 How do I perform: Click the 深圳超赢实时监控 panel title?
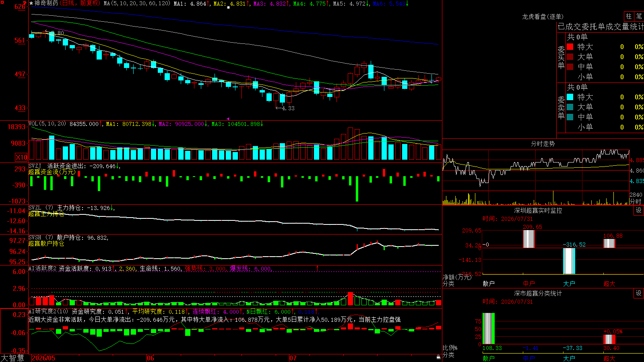[538, 210]
